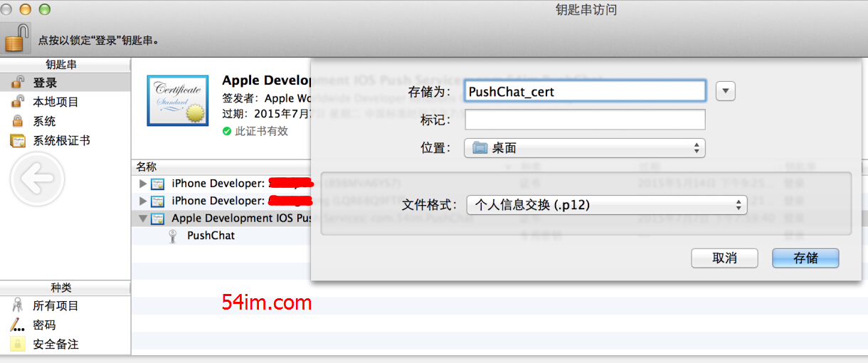Viewport: 868px width, 363px height.
Task: Click the key icon beside PushChat
Action: 172,236
